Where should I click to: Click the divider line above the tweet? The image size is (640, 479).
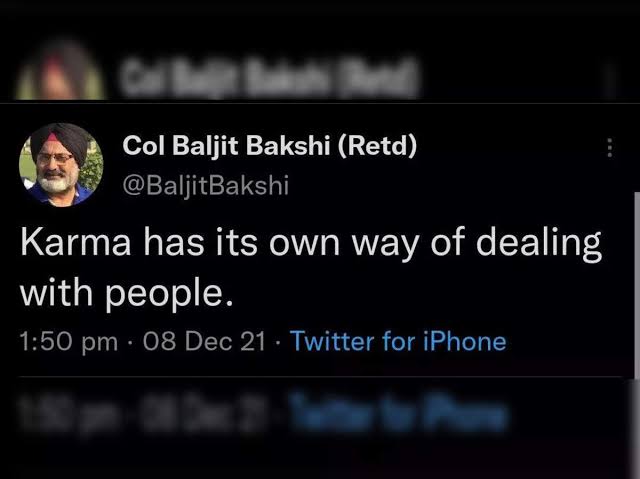tap(320, 102)
